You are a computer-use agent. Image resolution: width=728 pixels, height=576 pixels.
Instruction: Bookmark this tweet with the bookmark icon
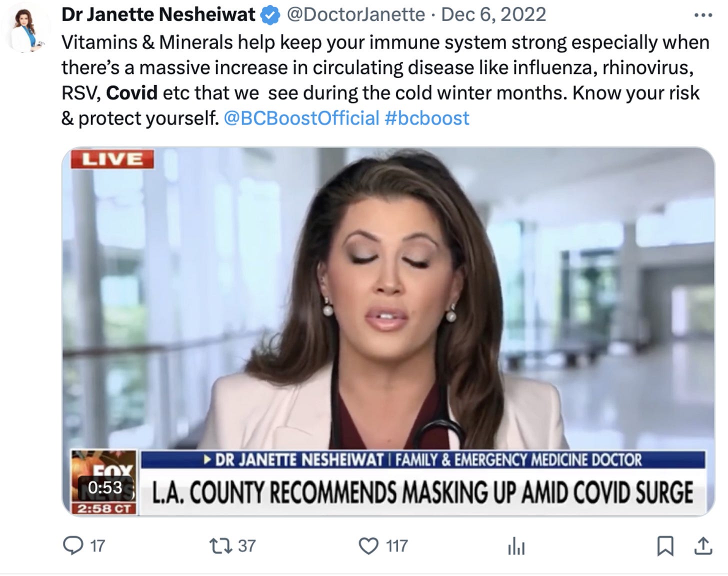665,546
